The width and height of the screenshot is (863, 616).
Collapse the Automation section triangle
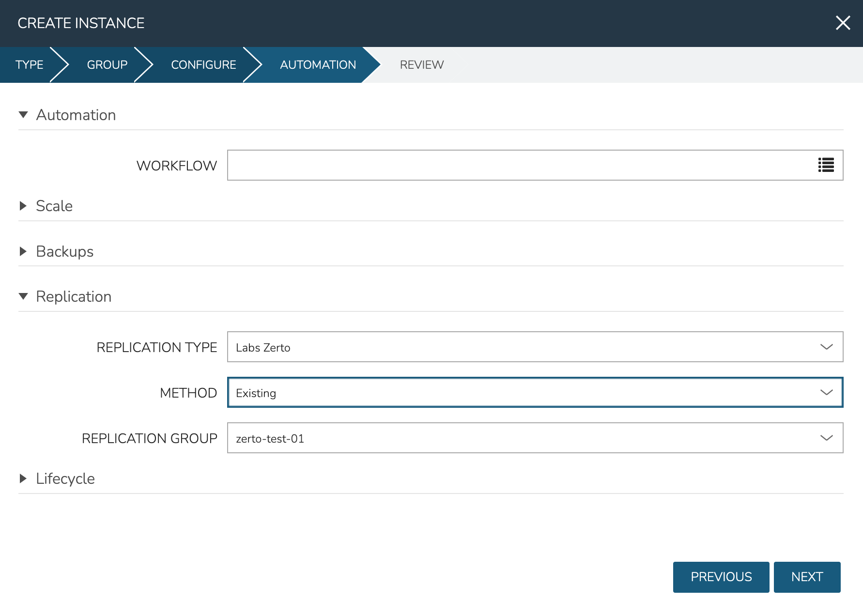point(23,115)
